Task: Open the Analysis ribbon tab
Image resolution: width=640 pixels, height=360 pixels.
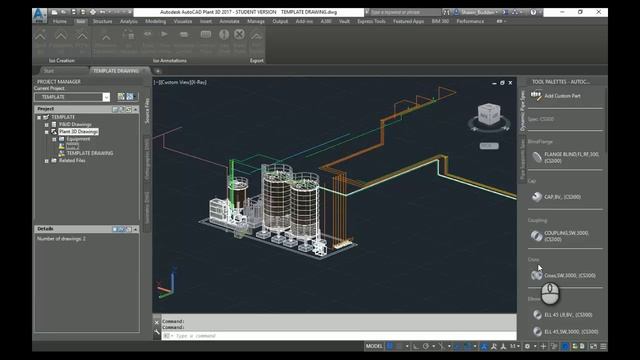Action: click(x=129, y=21)
